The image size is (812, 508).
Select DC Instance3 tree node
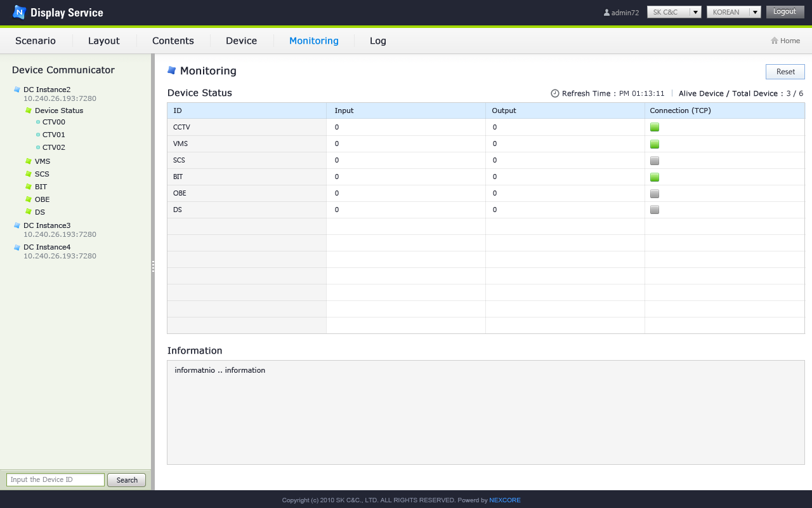pos(47,225)
